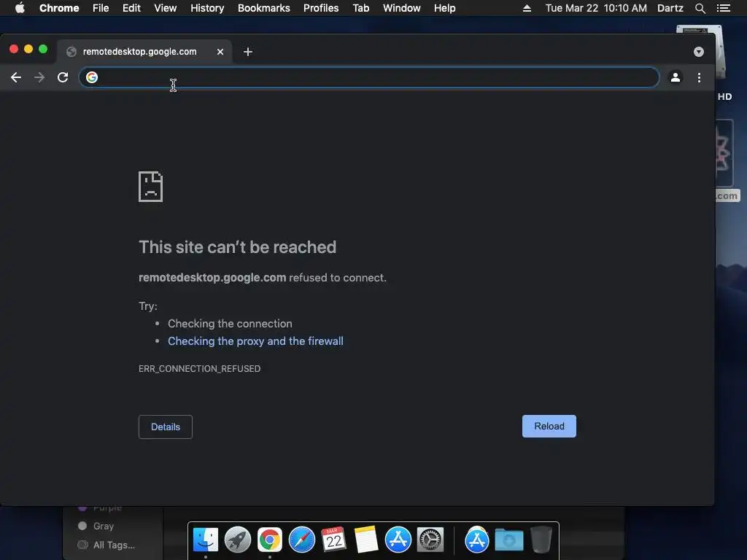The width and height of the screenshot is (747, 560).
Task: Select the ERR_CONNECTION_REFUSED text
Action: pyautogui.click(x=200, y=368)
